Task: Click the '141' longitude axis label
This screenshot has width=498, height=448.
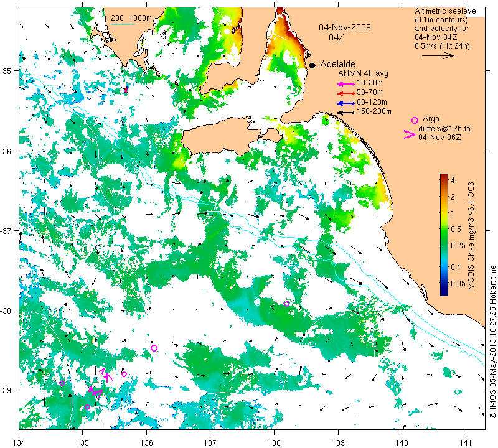Action: tap(466, 442)
